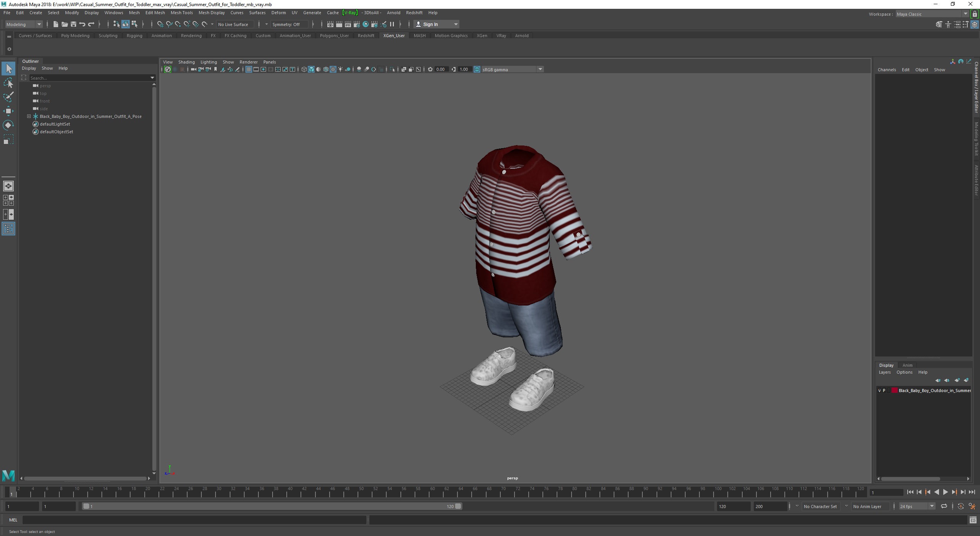The image size is (980, 536).
Task: Toggle playback loop mode
Action: pyautogui.click(x=944, y=506)
